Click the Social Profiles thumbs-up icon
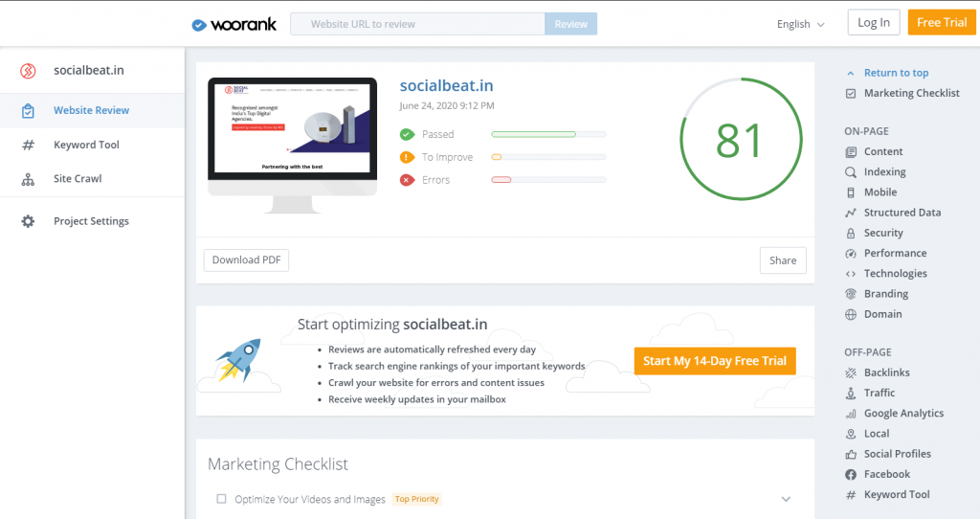980x519 pixels. tap(851, 455)
